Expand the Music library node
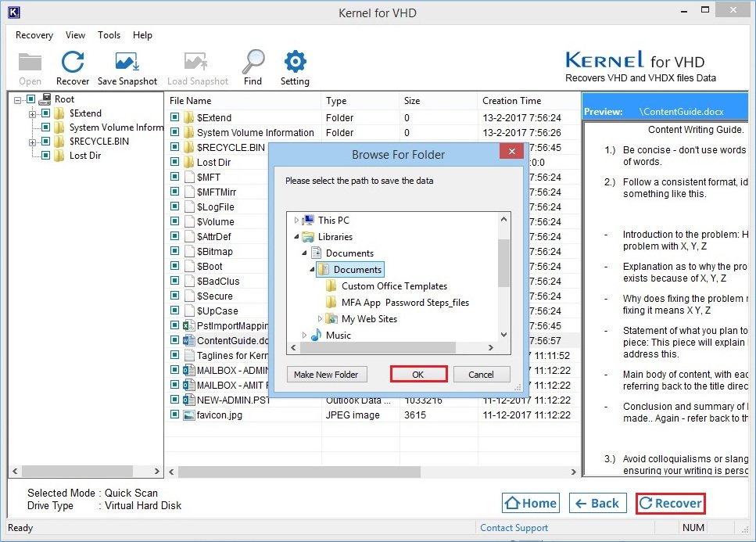The width and height of the screenshot is (756, 542). point(304,336)
